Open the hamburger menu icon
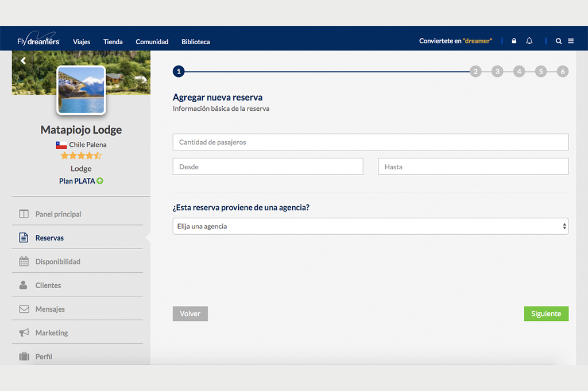Screen dimensions: 588x391 [x=571, y=41]
